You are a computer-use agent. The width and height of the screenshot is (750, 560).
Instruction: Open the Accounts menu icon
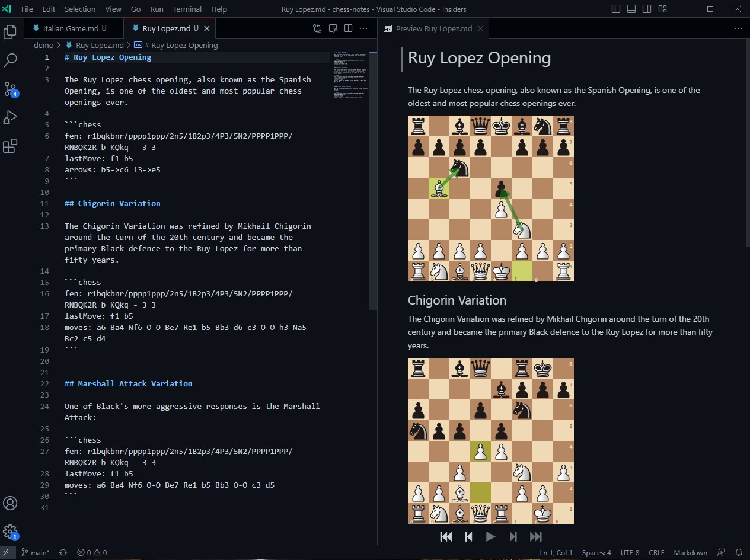click(10, 503)
